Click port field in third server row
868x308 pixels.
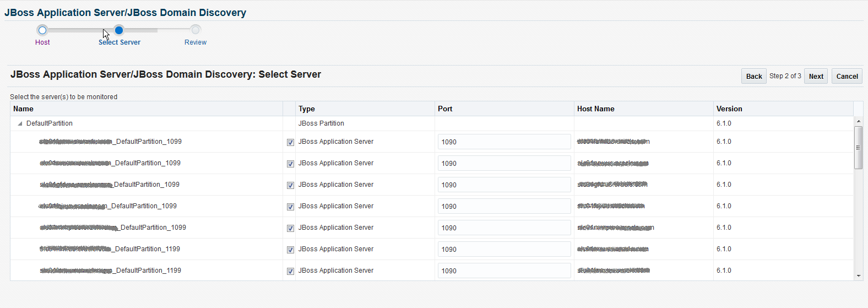pyautogui.click(x=504, y=185)
